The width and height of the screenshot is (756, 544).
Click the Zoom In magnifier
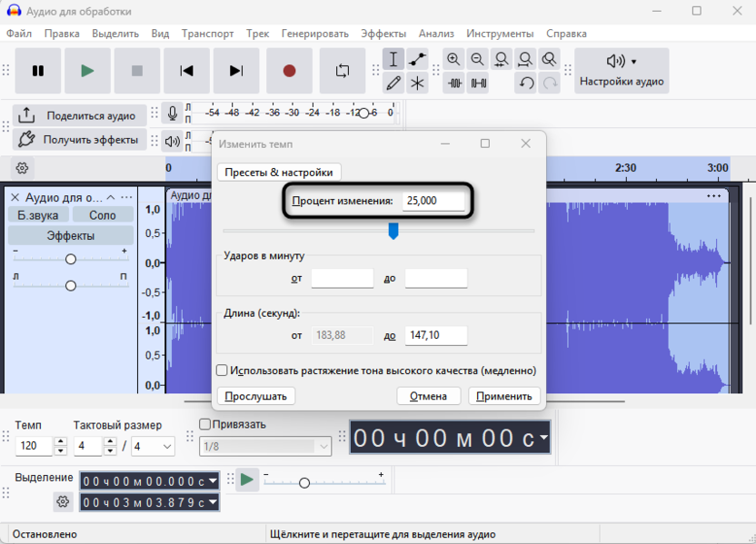[453, 60]
